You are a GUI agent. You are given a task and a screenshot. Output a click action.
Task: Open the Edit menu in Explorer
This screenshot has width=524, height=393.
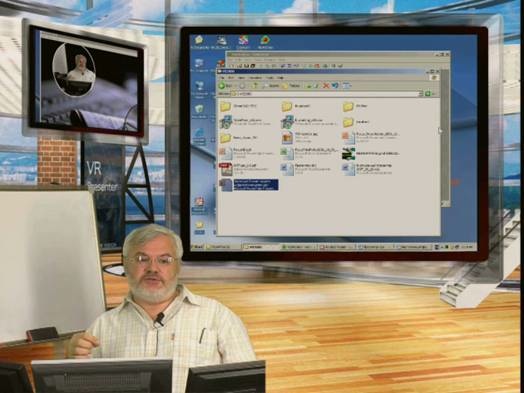pos(231,78)
